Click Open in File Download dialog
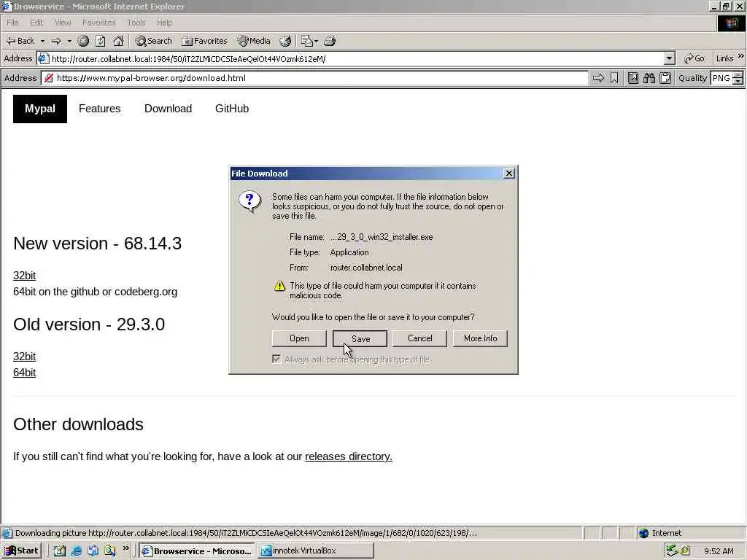Screen dimensions: 747x560 pyautogui.click(x=299, y=338)
